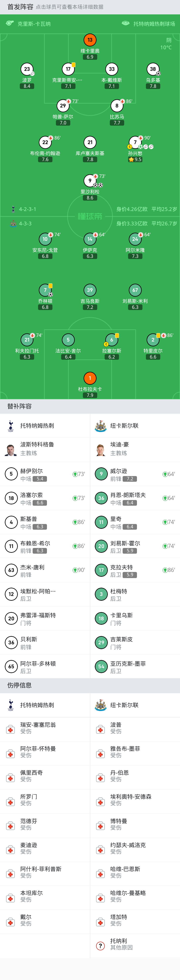Tap the 4-2-3-1 formation label
This screenshot has width=180, height=980.
[x=27, y=209]
